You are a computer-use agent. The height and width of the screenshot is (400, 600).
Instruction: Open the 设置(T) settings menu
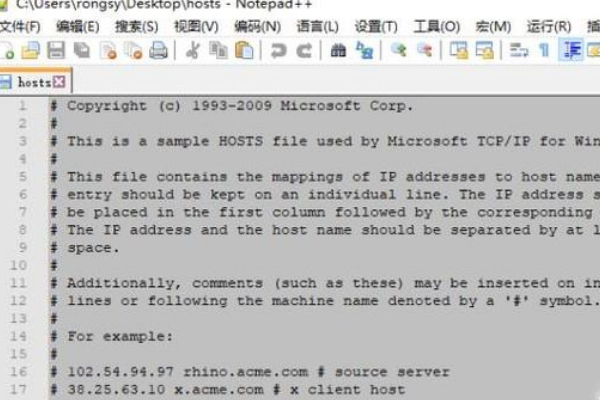(x=376, y=27)
